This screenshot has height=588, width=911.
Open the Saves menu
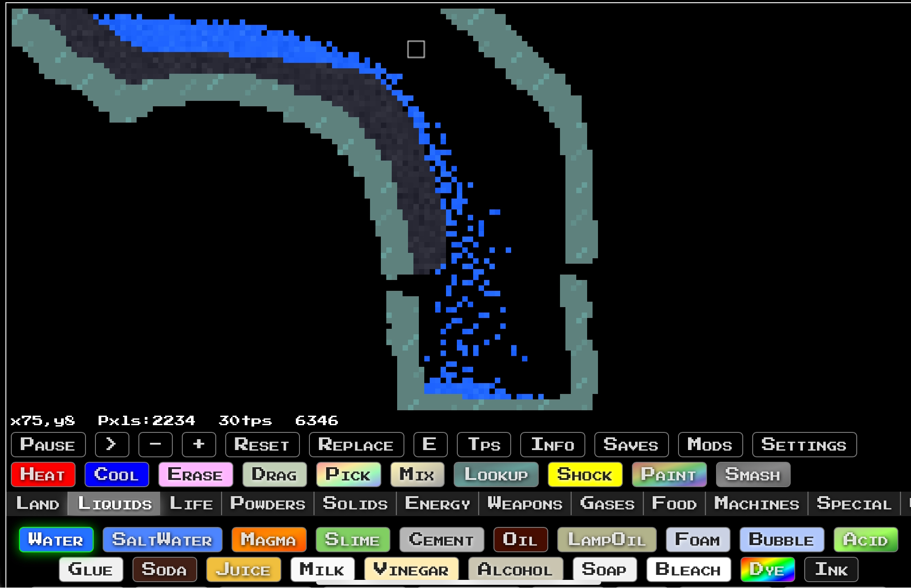coord(631,445)
